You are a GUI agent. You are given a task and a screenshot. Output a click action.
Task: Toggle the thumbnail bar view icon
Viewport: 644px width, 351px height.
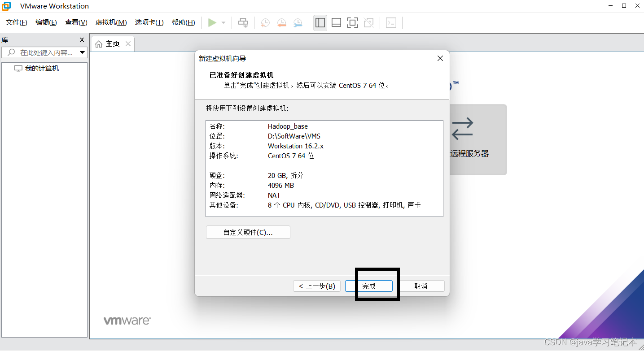[x=336, y=22]
